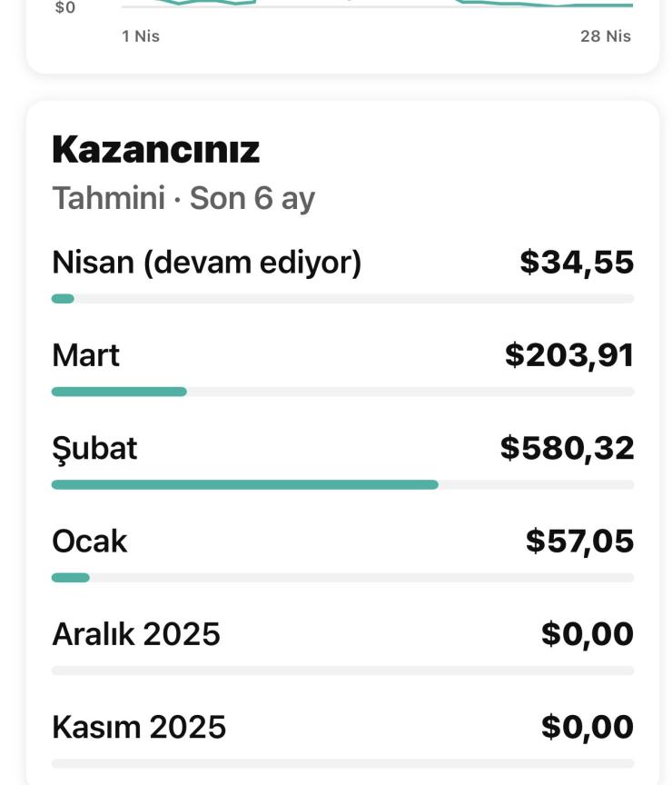This screenshot has height=785, width=672.
Task: Tap the $580,32 earnings amount
Action: [x=567, y=448]
